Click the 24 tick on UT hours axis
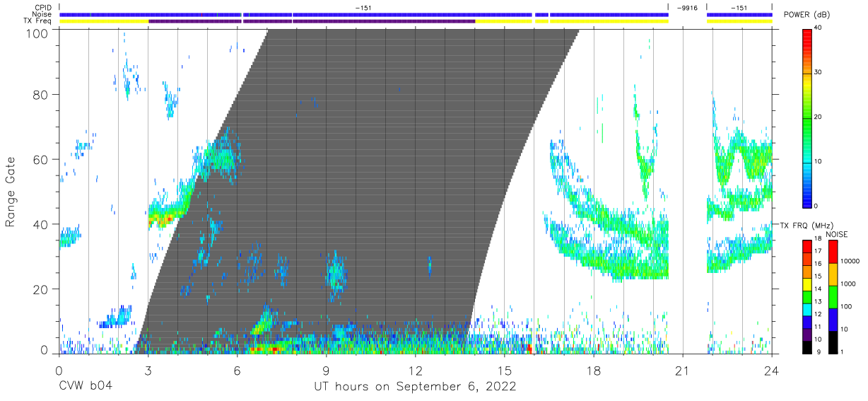Screen dimensions: 868x401 click(772, 370)
